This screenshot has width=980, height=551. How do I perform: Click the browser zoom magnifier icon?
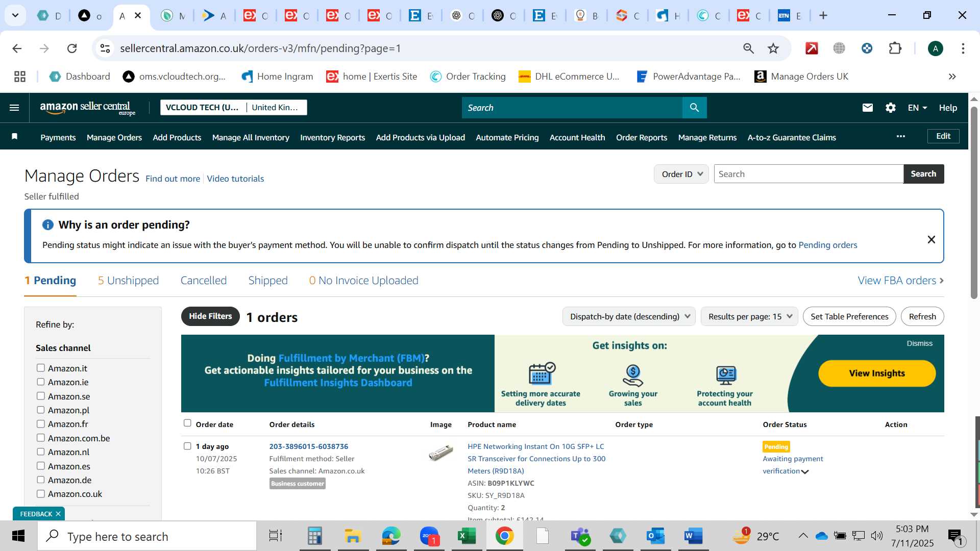[748, 48]
